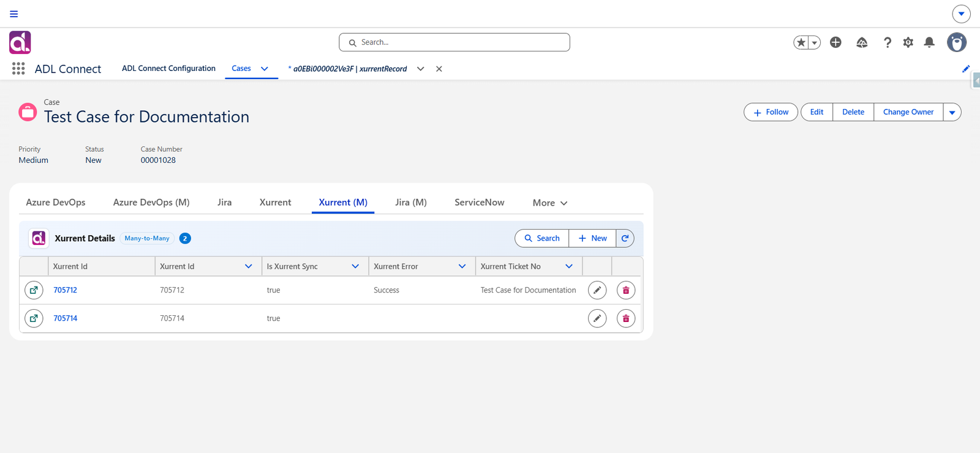The image size is (980, 453).
Task: Open the Xurrent Error column menu
Action: (462, 266)
